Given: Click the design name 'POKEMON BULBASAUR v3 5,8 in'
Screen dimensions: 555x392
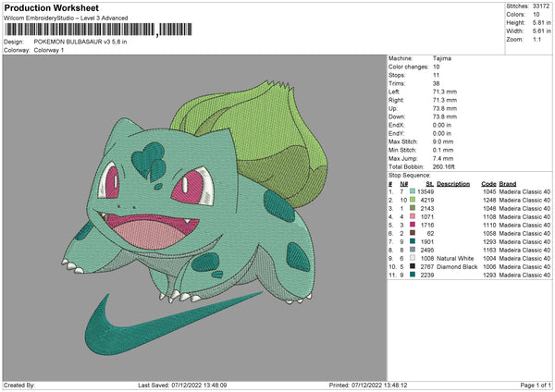Looking at the screenshot, I should pyautogui.click(x=80, y=42).
